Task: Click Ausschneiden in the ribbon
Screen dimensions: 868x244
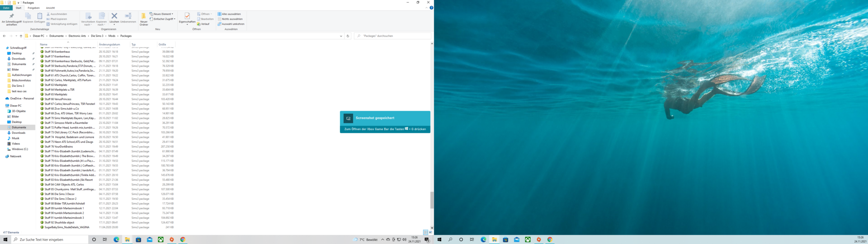Action: (x=57, y=14)
